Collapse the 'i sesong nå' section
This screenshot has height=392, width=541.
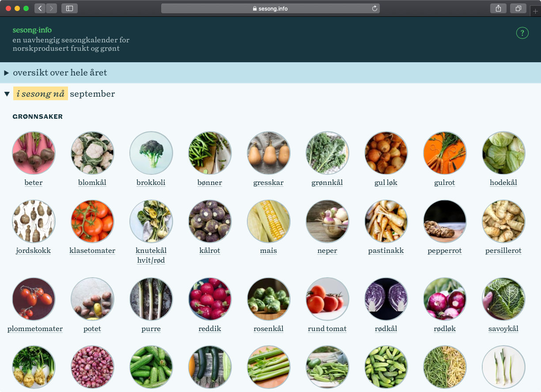pyautogui.click(x=7, y=94)
